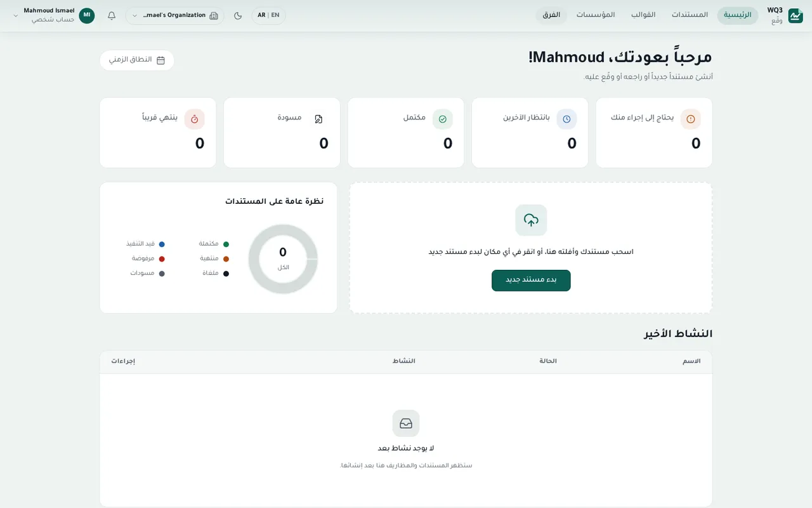Click the organization building icon
Screen dimensions: 812x508
(214, 16)
